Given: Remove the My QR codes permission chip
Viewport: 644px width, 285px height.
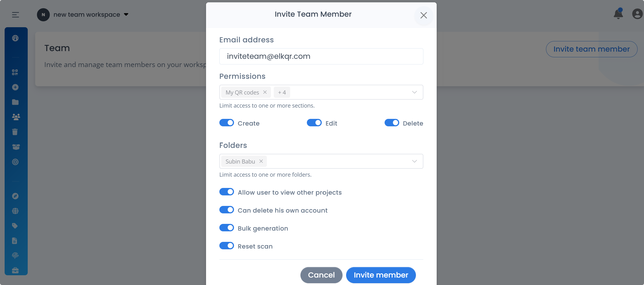Looking at the screenshot, I should pos(265,92).
